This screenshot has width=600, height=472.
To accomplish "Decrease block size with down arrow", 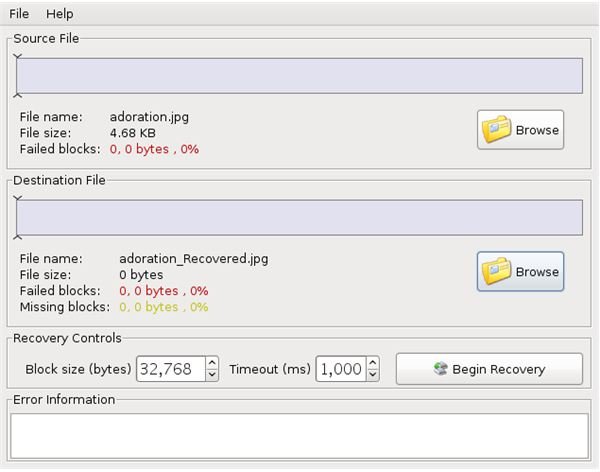I will click(212, 375).
